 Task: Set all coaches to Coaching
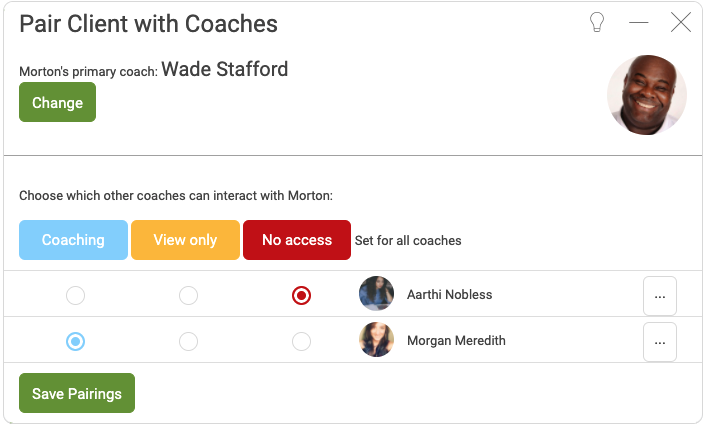pos(73,240)
